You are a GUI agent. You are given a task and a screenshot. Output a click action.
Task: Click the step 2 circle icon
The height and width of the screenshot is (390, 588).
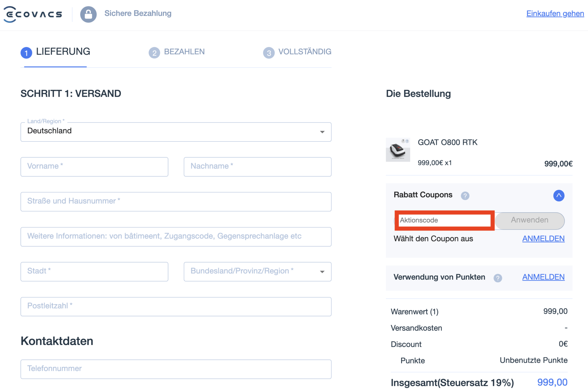coord(154,53)
